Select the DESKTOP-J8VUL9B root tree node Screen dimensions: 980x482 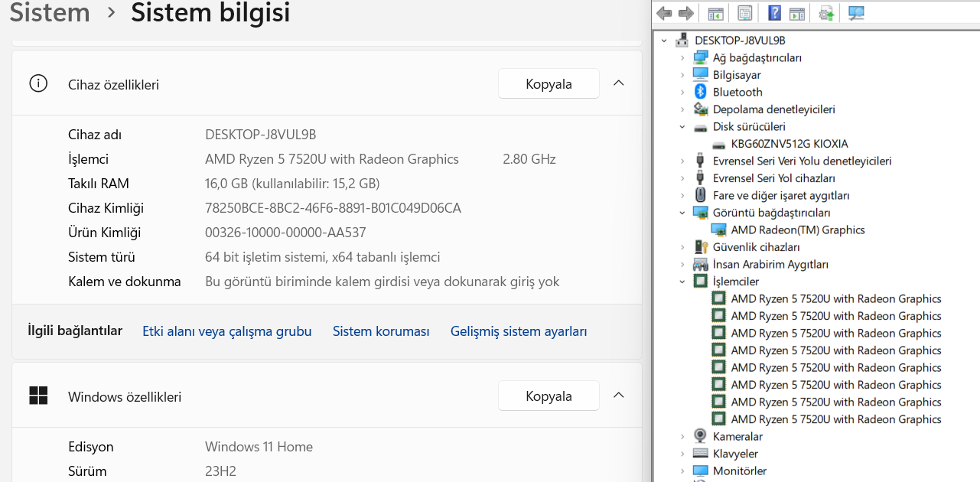pos(739,41)
